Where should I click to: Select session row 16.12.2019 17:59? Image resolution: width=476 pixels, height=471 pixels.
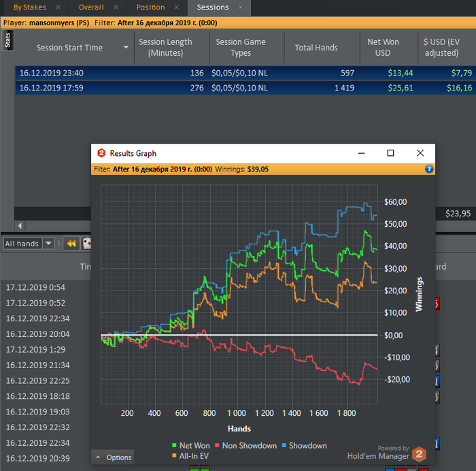point(245,88)
